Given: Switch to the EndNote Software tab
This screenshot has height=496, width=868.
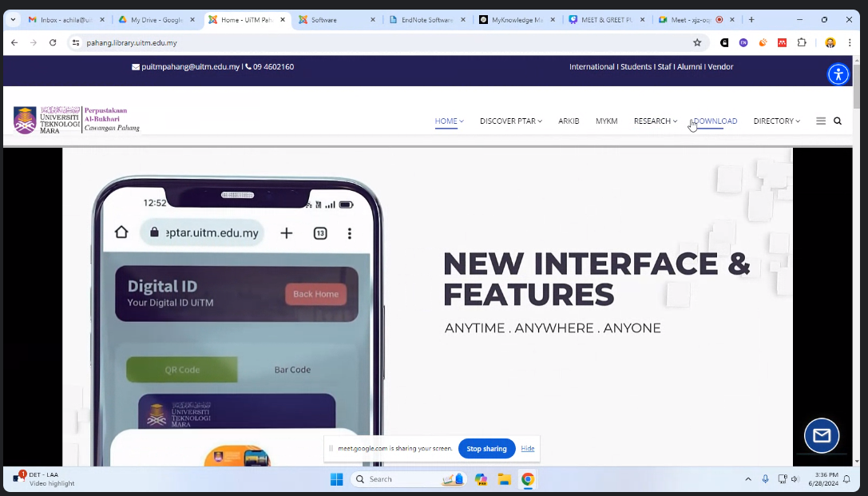Looking at the screenshot, I should [x=426, y=19].
